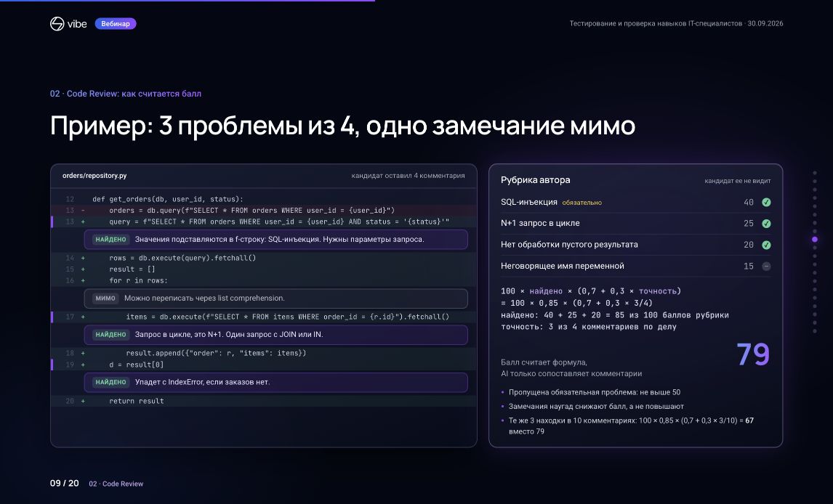Viewport: 833px width, 504px height.
Task: Click code line 12 'def get_orders(db, user_id, status):'
Action: (264, 199)
